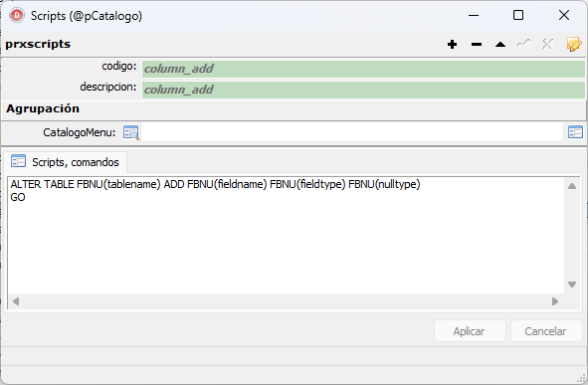The image size is (588, 385).
Task: Close the Scripts window
Action: pyautogui.click(x=564, y=15)
